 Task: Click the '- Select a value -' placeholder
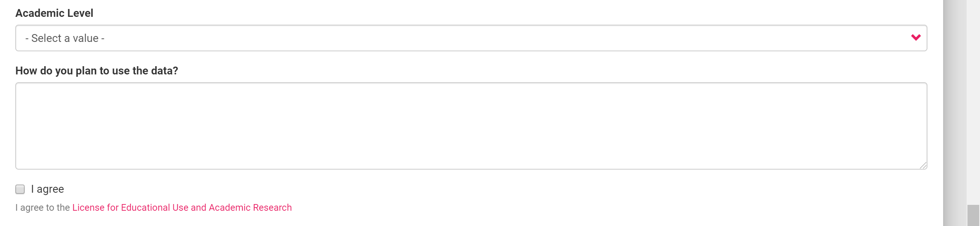[x=65, y=38]
